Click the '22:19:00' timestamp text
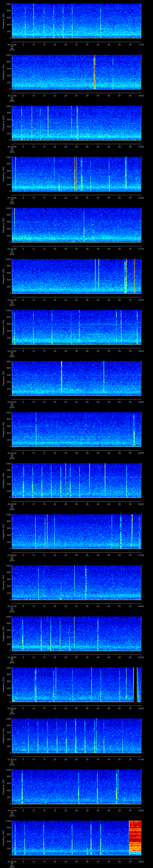The image size is (153, 868). pyautogui.click(x=12, y=198)
